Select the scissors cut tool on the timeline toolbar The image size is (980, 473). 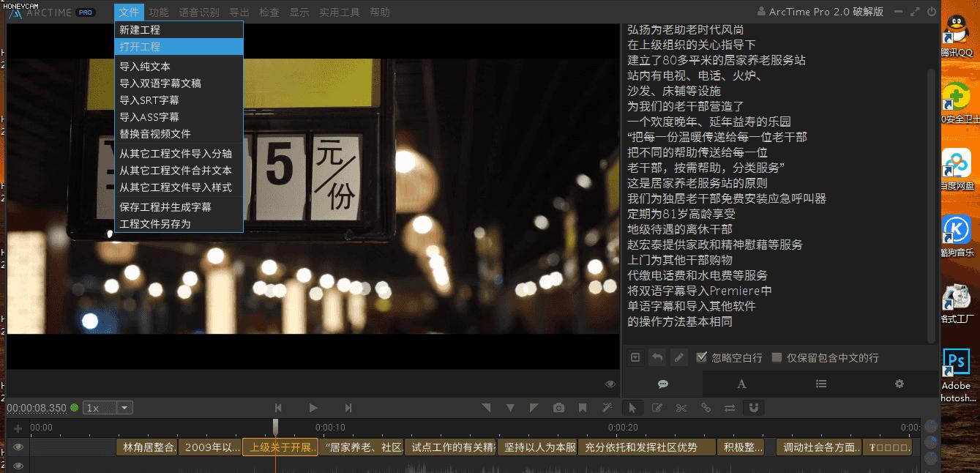click(681, 408)
